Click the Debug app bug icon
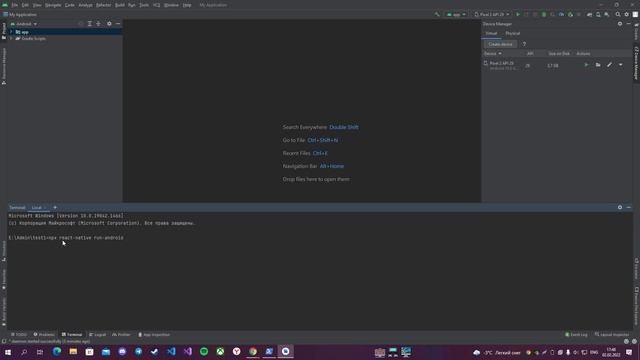This screenshot has width=640, height=360. (544, 15)
